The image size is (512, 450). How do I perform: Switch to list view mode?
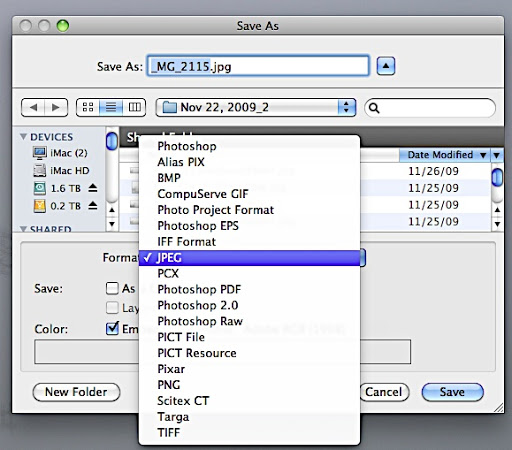(x=111, y=107)
